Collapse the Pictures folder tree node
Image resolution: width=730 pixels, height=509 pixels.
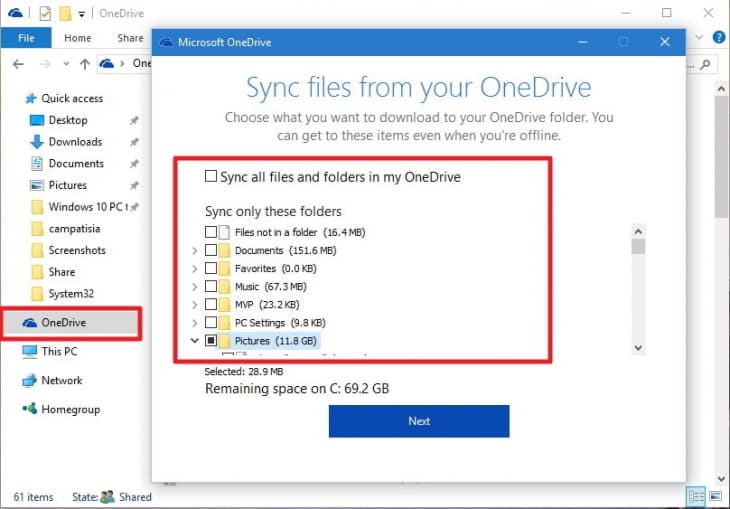click(x=194, y=341)
